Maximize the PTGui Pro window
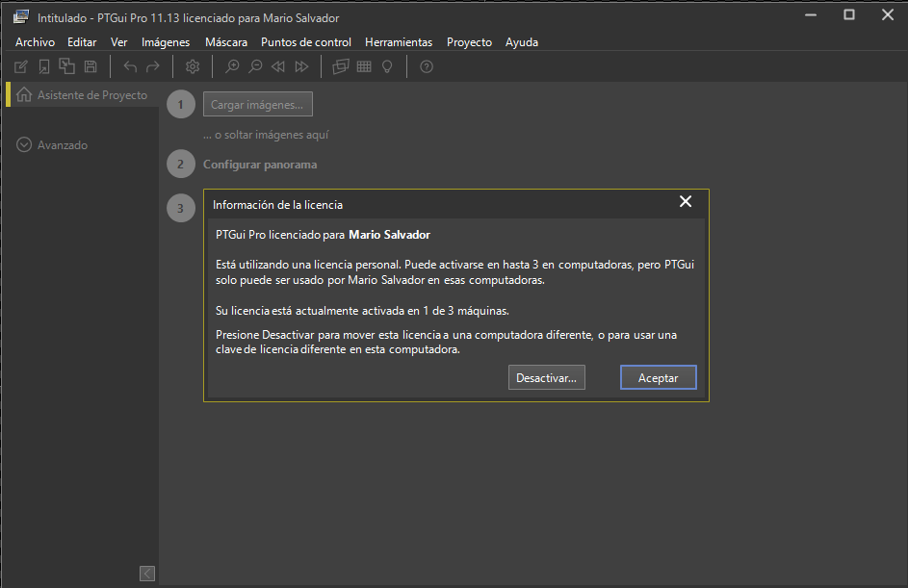The height and width of the screenshot is (588, 908). pyautogui.click(x=849, y=15)
